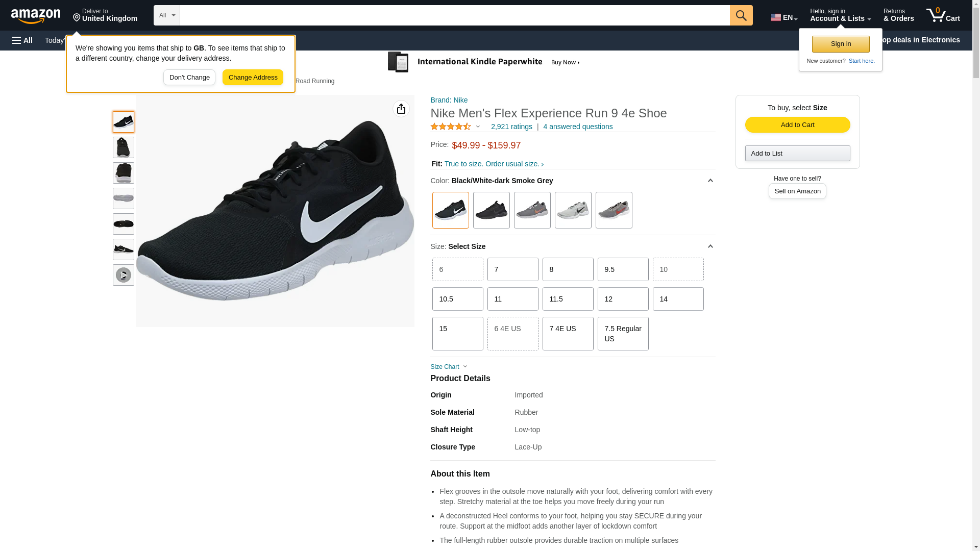
Task: Click the share icon on product image
Action: (x=401, y=109)
